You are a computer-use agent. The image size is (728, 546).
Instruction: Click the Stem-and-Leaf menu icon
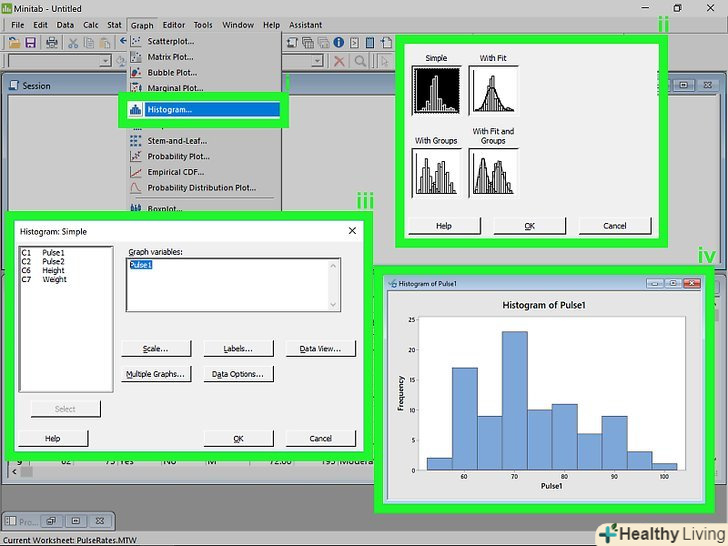pos(136,141)
